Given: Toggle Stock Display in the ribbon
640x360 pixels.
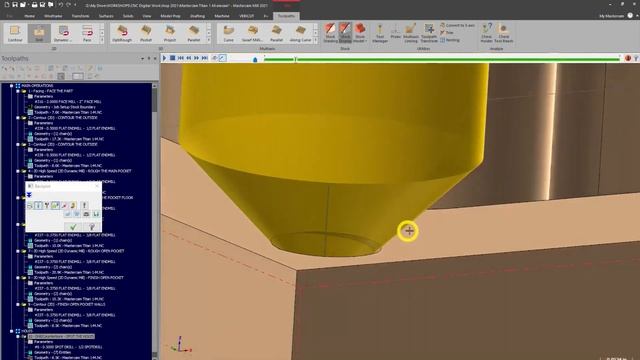Looking at the screenshot, I should pos(345,33).
